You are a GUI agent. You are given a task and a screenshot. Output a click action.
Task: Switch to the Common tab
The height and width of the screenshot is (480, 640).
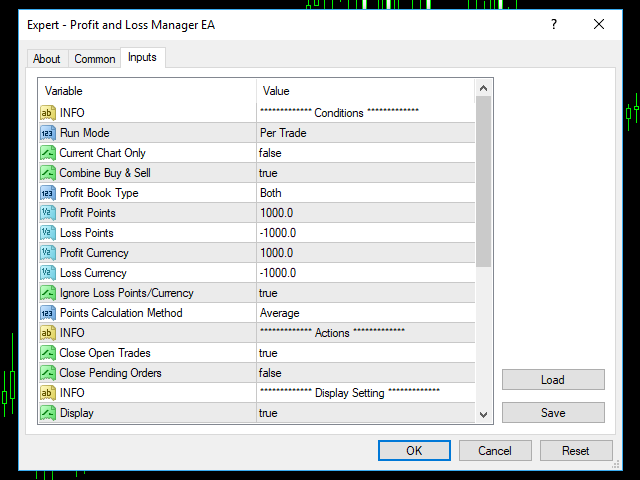coord(95,59)
